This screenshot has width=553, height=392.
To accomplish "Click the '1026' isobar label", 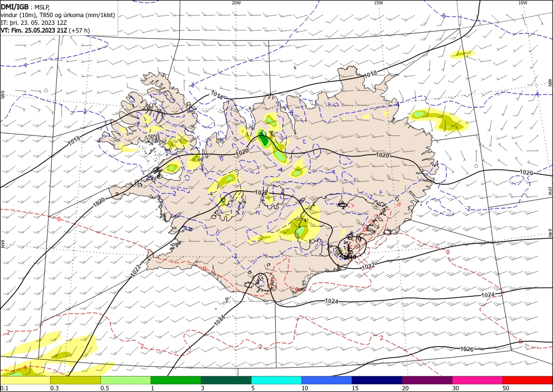I will point(467,349).
